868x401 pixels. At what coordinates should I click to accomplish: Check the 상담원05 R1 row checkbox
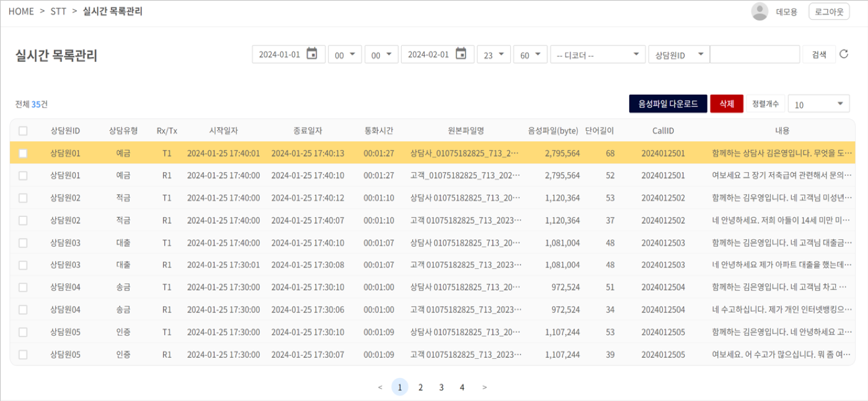tap(23, 355)
